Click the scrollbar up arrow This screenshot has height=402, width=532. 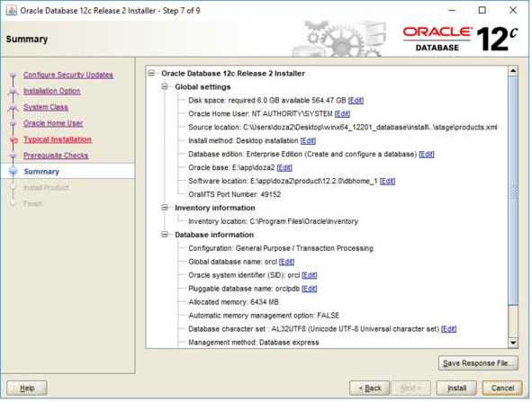coord(513,71)
